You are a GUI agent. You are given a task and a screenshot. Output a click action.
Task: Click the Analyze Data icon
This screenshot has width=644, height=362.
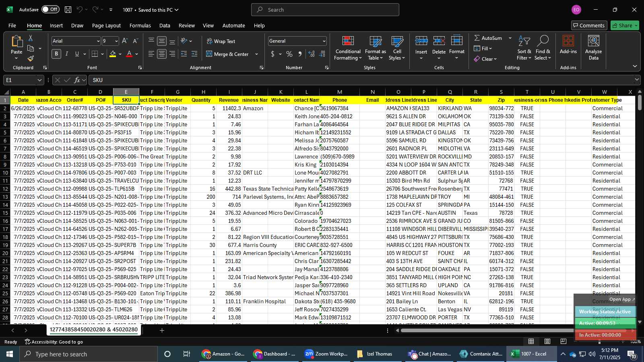593,47
